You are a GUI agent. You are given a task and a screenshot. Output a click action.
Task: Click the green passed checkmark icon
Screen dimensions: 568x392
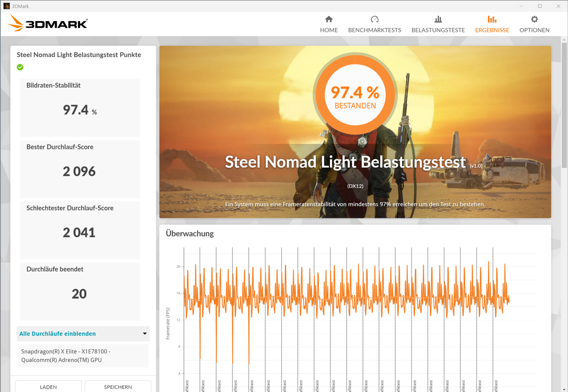[20, 67]
